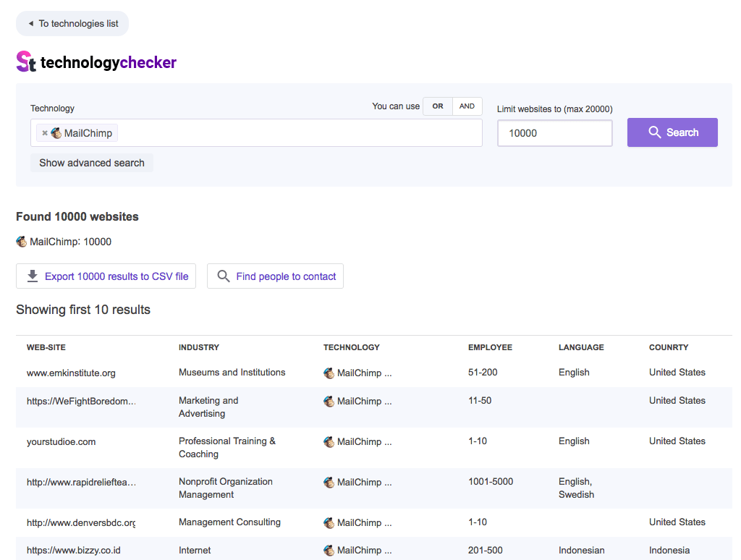This screenshot has height=560, width=741.
Task: Click the '201-500' employee value
Action: [x=486, y=551]
